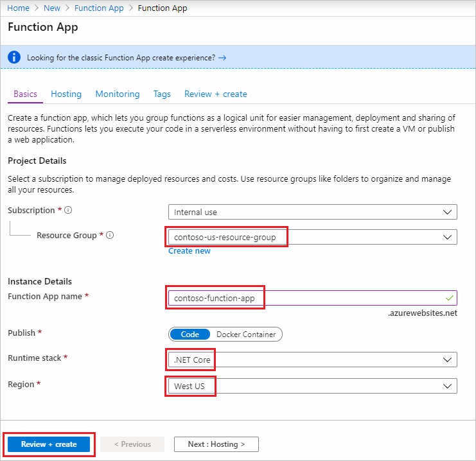476x461 pixels.
Task: Expand the Resource Group dropdown
Action: pos(312,237)
